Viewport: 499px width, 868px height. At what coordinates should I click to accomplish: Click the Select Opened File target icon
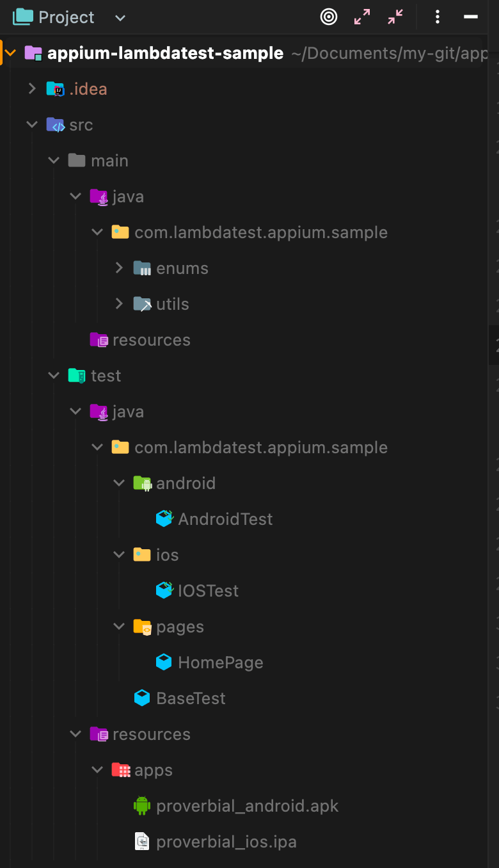[x=329, y=17]
